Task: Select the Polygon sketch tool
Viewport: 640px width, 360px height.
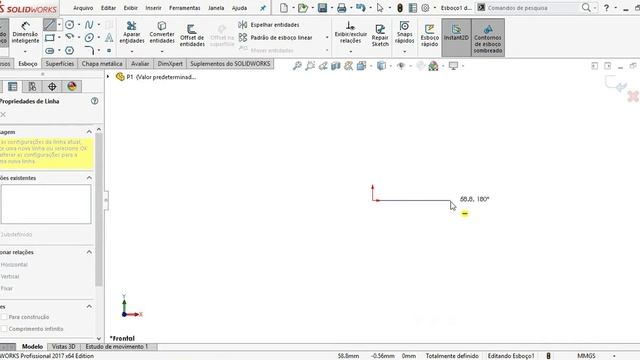Action: tap(69, 51)
